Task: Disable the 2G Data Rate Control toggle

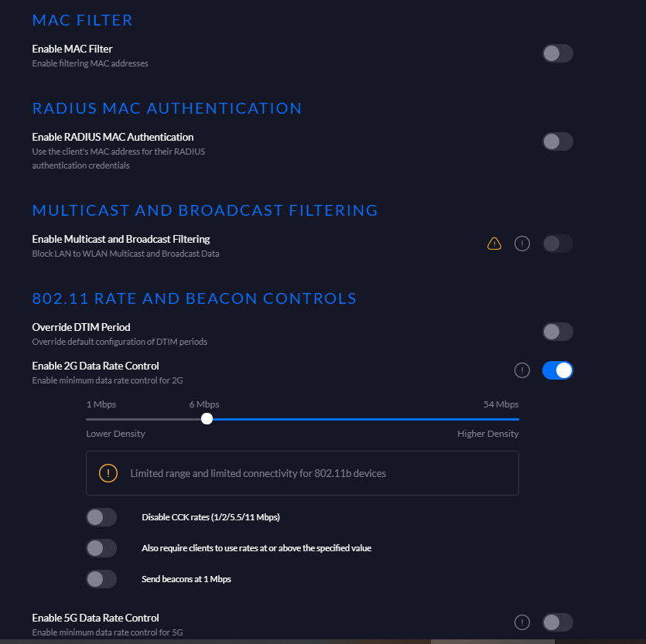Action: 558,370
